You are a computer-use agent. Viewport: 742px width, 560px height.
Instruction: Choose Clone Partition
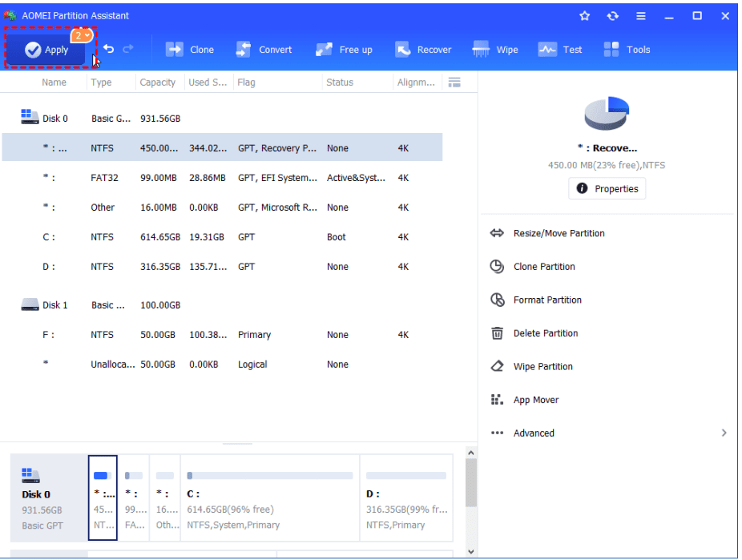[x=544, y=267]
